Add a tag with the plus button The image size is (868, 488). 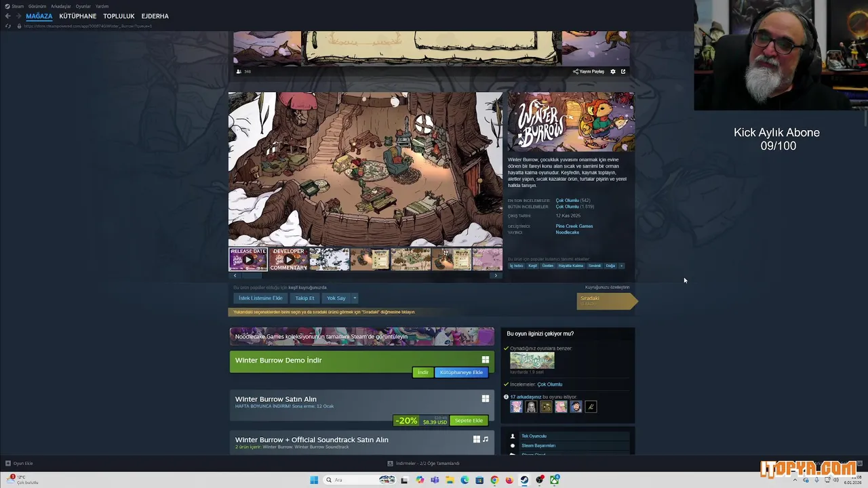point(621,266)
